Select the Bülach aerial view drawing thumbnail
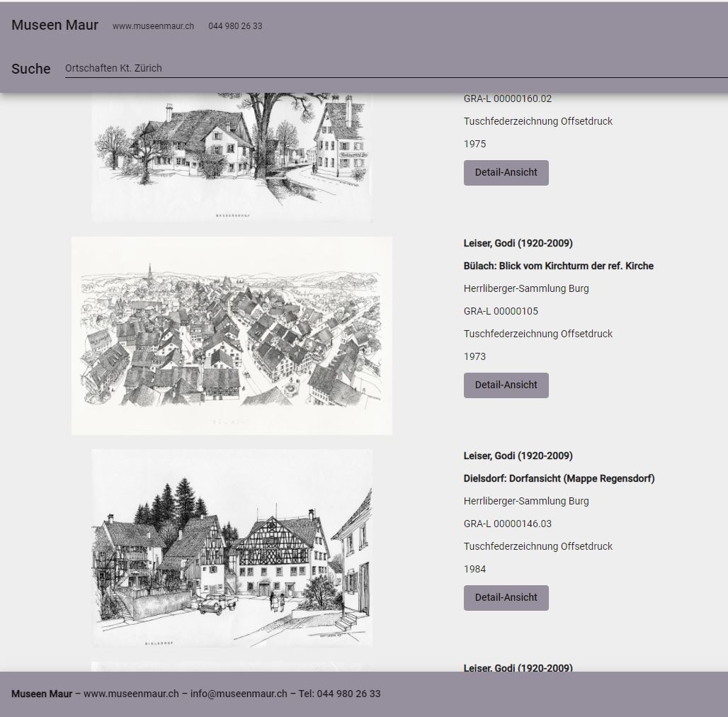The width and height of the screenshot is (728, 717). (232, 335)
